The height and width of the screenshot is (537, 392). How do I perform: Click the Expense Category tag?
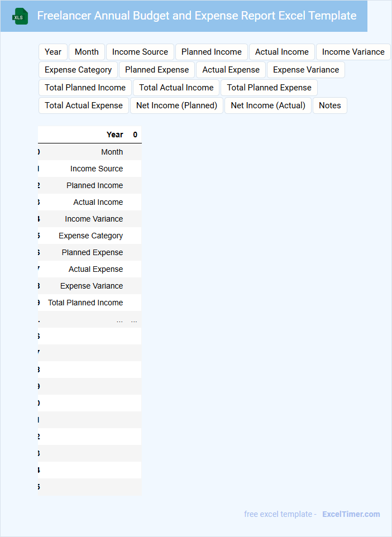tap(78, 70)
